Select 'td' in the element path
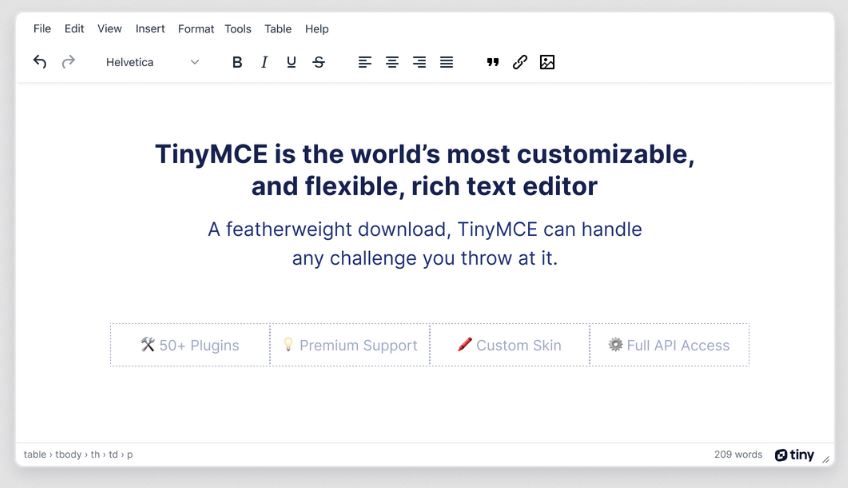Image resolution: width=848 pixels, height=488 pixels. 113,454
